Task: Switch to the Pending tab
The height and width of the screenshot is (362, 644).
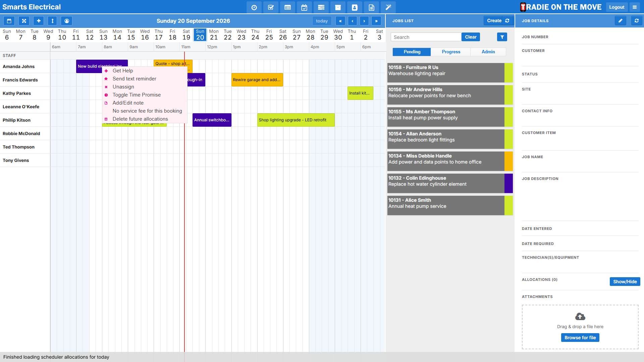Action: pos(412,52)
